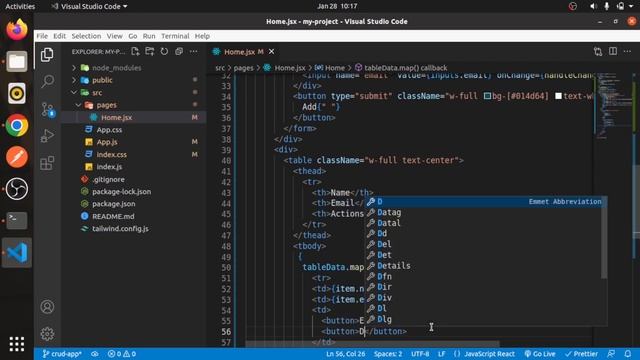Open the Accounts menu icon

coord(47,307)
